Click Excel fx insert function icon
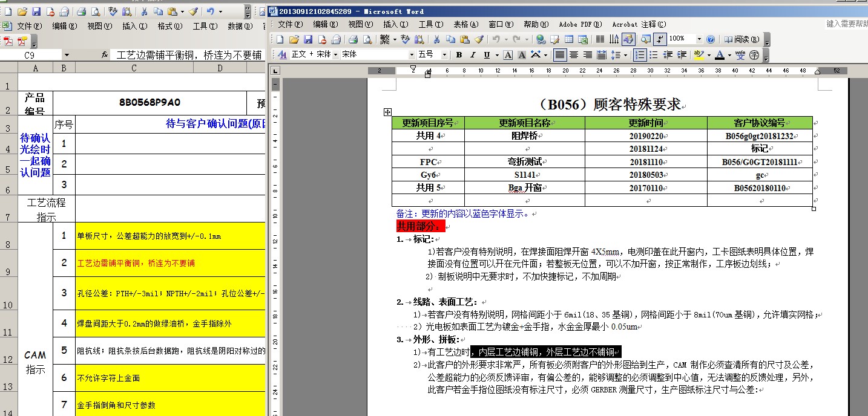Image resolution: width=868 pixels, height=416 pixels. coord(105,55)
